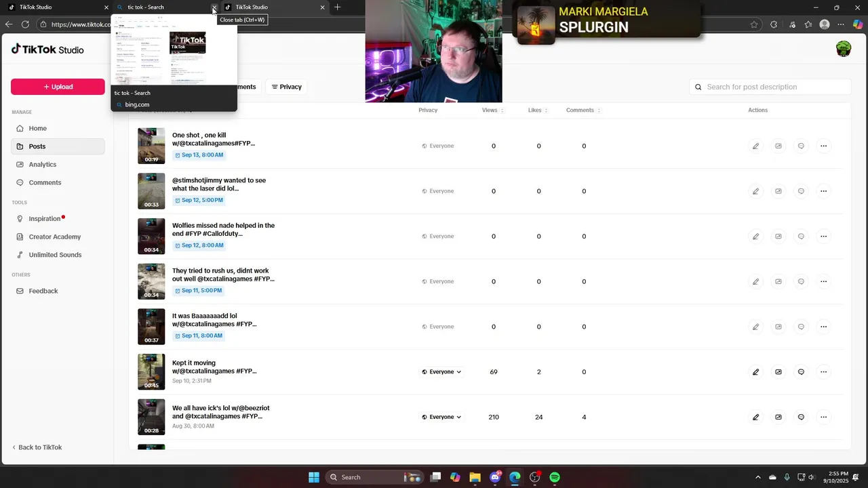Show hidden system tray icons

click(x=758, y=477)
